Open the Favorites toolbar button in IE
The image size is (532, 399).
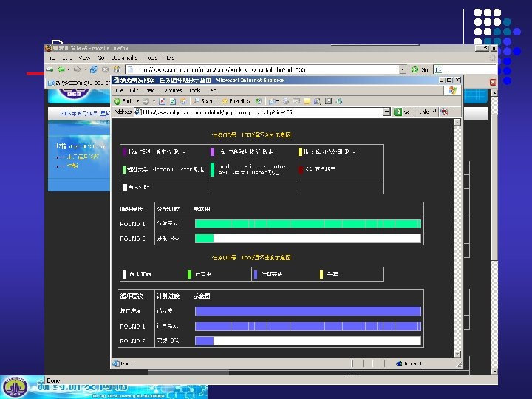tap(236, 101)
